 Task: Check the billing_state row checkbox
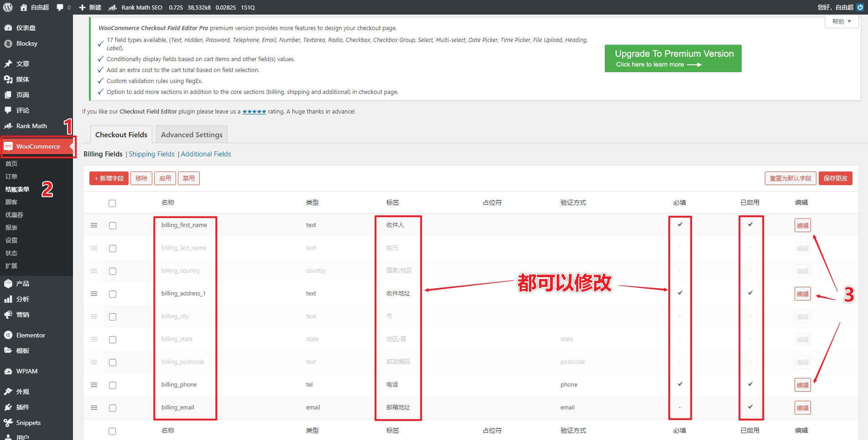click(113, 340)
